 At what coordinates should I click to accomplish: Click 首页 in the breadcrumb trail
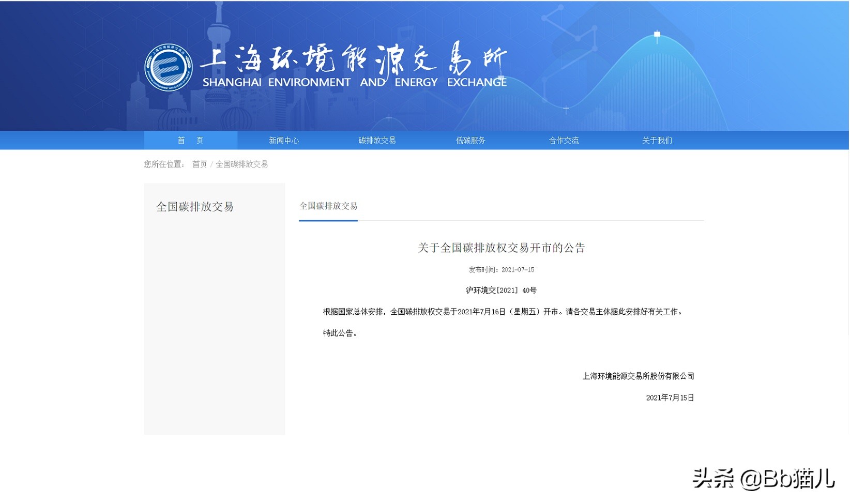tap(199, 164)
